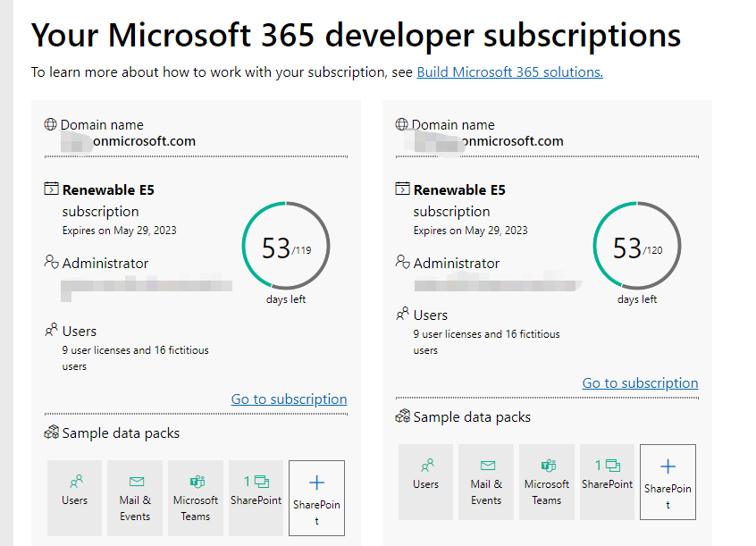
Task: Add SharePoint data pack in right card
Action: [668, 482]
